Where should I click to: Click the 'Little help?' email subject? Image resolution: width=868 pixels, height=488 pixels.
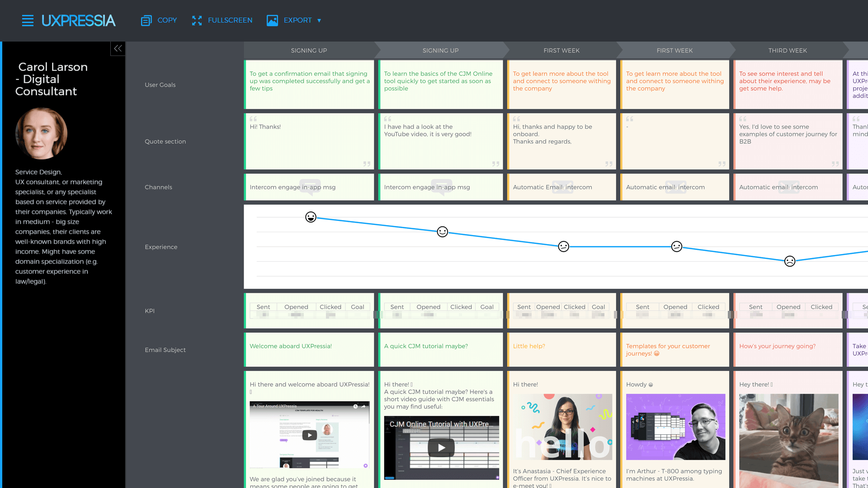point(529,346)
